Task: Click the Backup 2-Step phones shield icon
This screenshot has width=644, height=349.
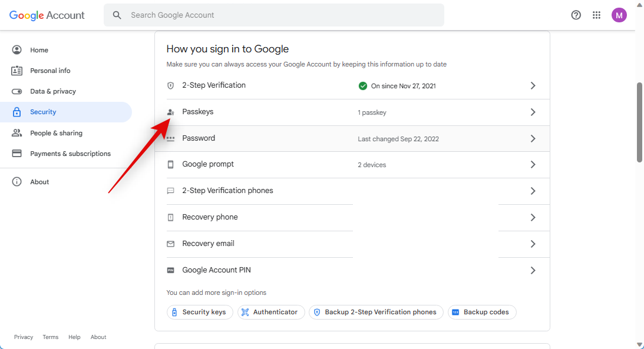Action: 317,312
